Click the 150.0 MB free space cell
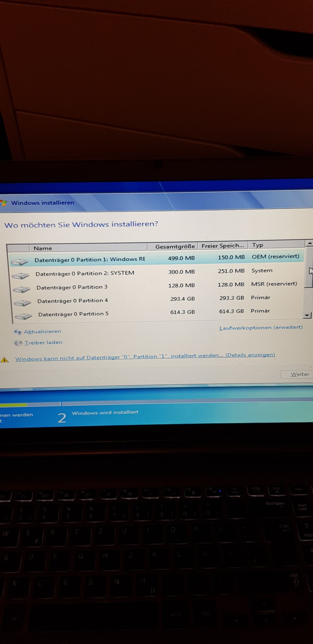The image size is (313, 644). tap(231, 257)
